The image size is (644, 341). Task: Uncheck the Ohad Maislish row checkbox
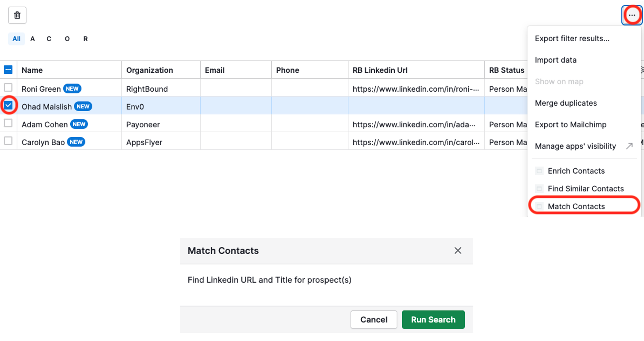pos(8,105)
